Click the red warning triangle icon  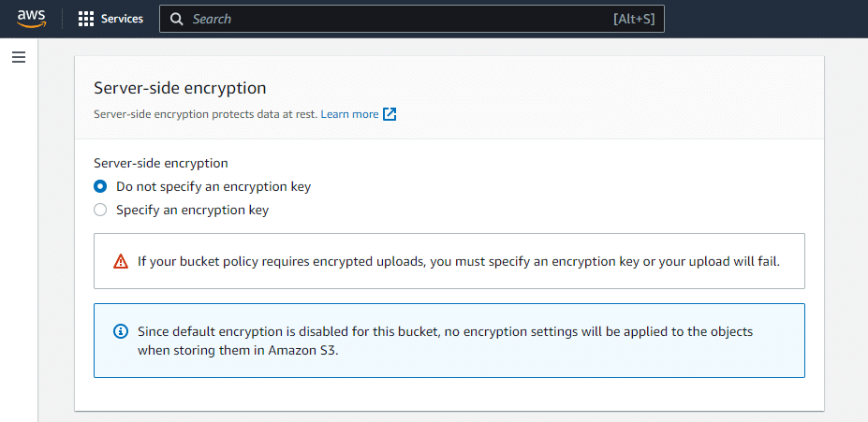point(121,261)
